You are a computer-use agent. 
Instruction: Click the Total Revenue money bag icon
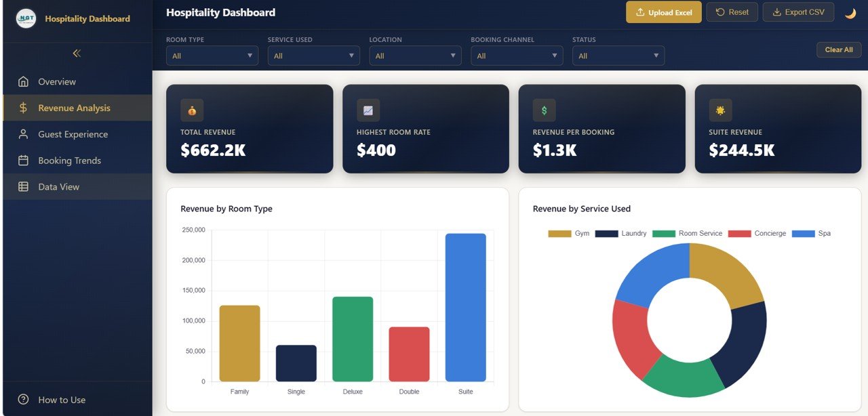coord(192,110)
